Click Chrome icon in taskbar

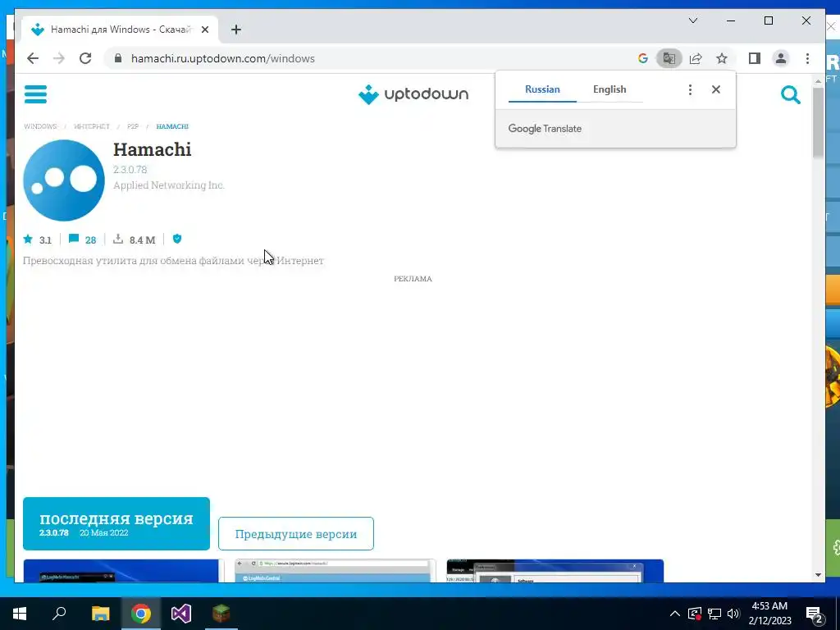[140, 614]
